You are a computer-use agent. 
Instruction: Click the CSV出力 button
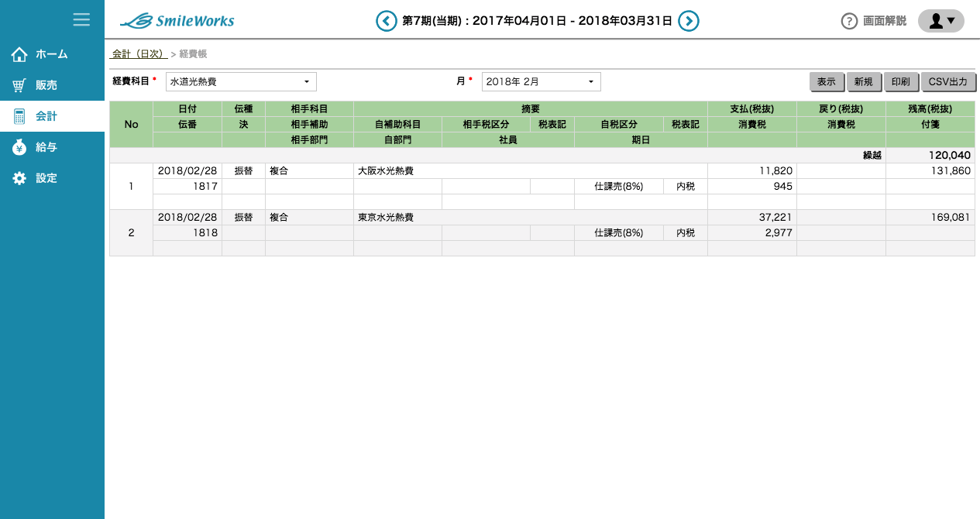pos(948,81)
